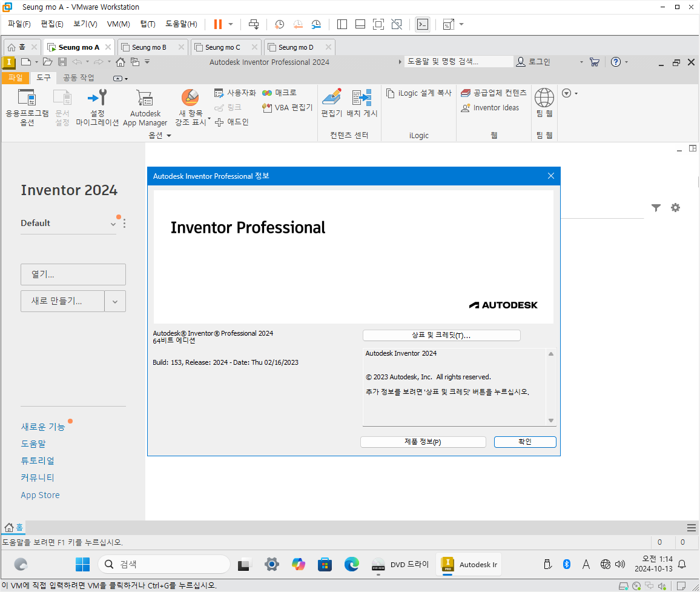
Task: Click VMware snapshot take icon
Action: pos(280,25)
